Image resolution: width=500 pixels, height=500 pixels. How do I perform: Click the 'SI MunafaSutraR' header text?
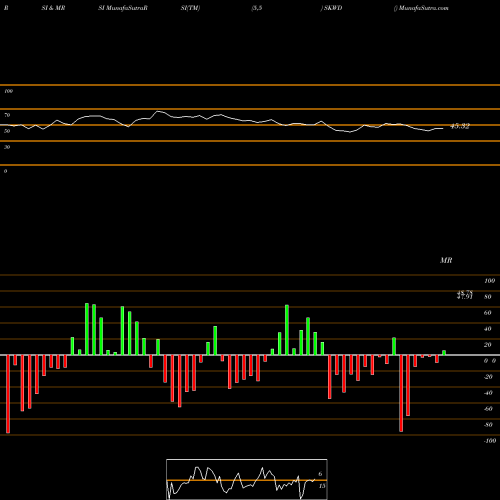click(123, 8)
